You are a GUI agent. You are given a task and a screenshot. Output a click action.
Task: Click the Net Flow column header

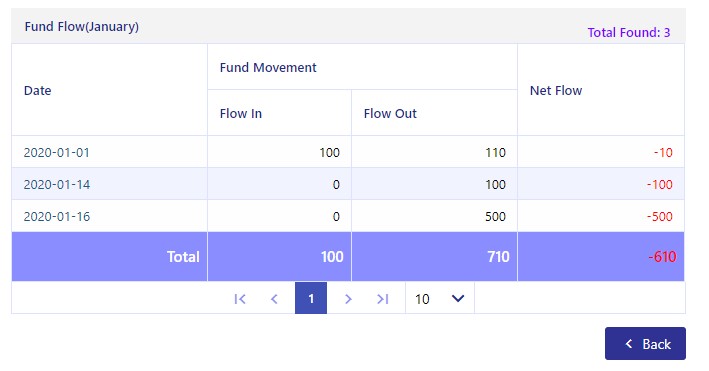pos(556,90)
